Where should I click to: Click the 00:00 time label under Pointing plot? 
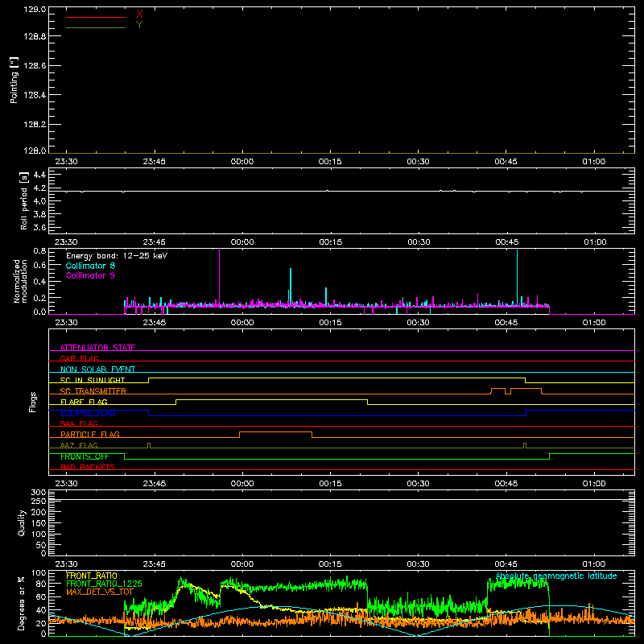[242, 162]
